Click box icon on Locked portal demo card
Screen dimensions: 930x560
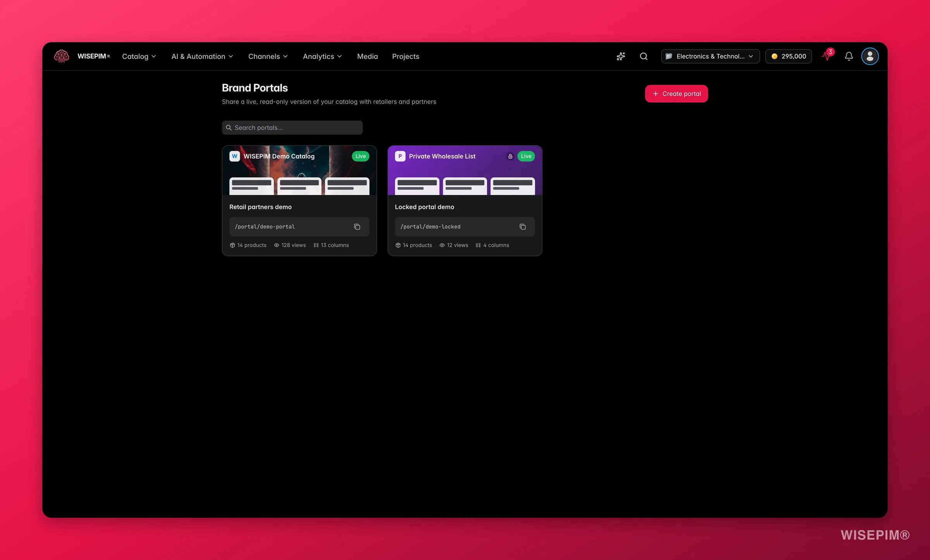click(398, 245)
